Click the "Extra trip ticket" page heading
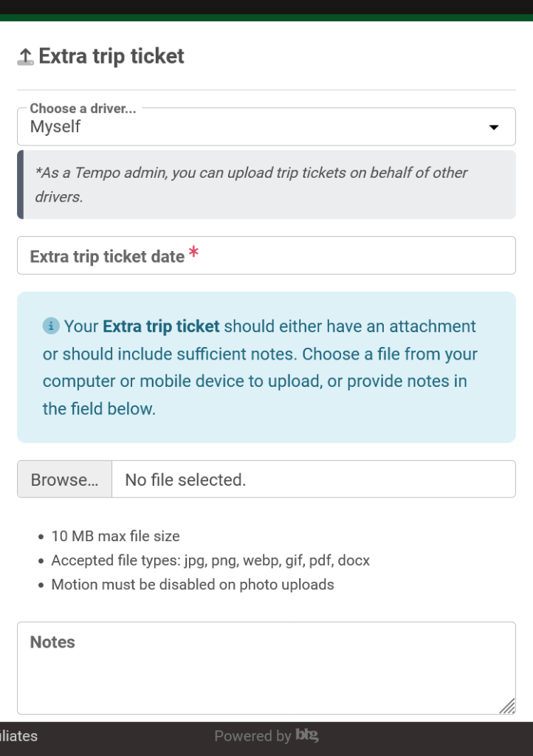Image resolution: width=533 pixels, height=756 pixels. (x=111, y=57)
